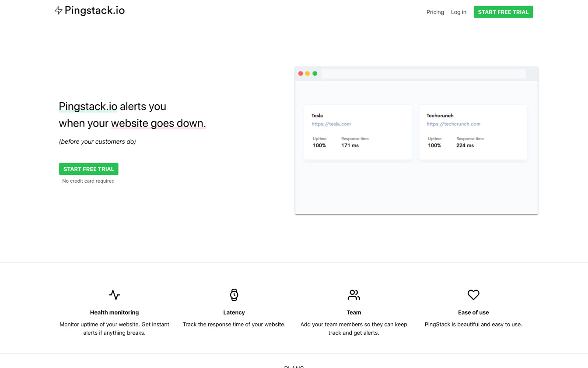Open the https://techcrunch.com link

point(453,124)
